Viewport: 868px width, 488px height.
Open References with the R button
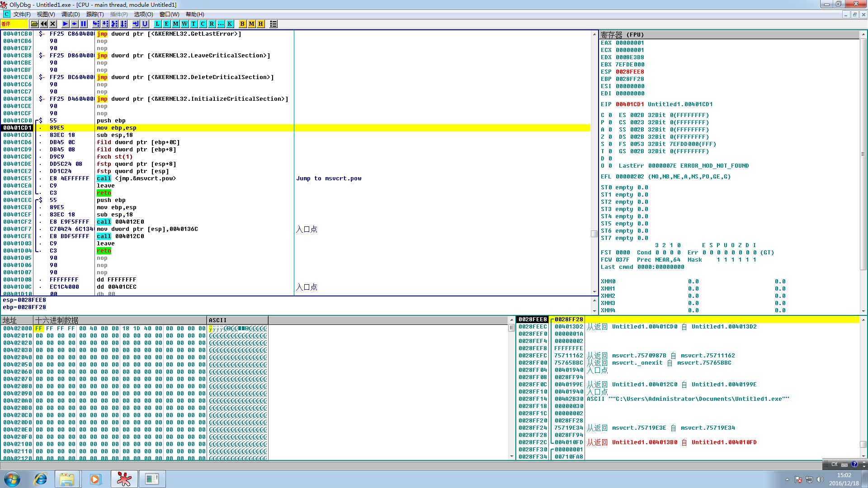tap(212, 24)
